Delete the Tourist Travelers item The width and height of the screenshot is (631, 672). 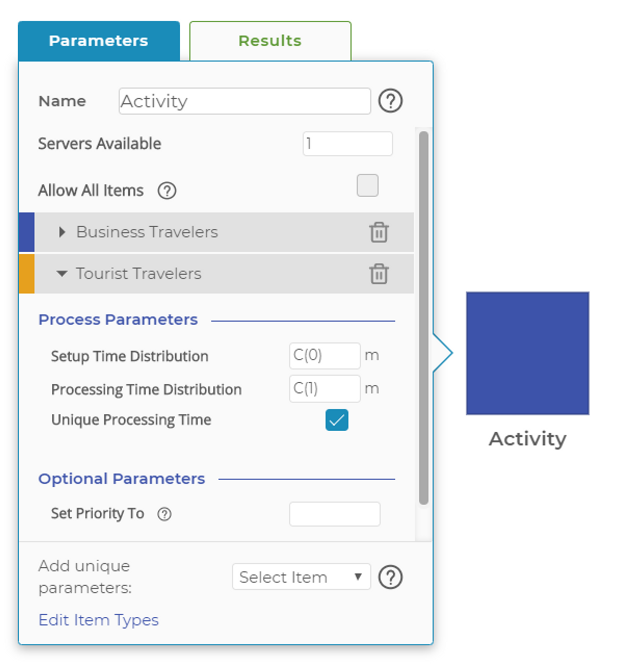pos(379,274)
